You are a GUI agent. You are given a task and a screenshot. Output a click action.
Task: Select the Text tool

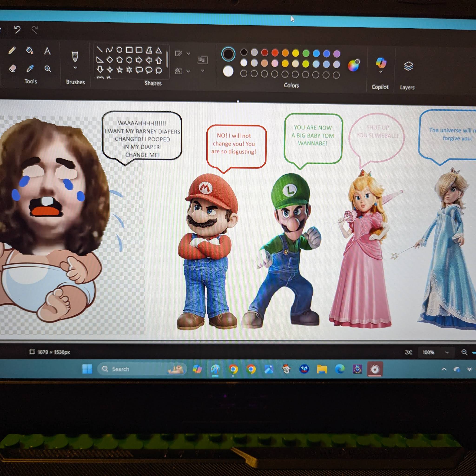click(x=47, y=51)
